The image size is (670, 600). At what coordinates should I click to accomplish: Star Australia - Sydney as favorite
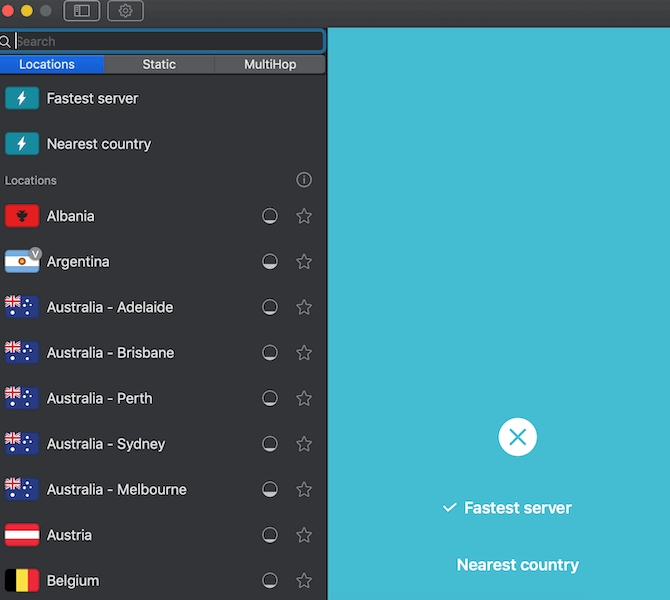304,444
